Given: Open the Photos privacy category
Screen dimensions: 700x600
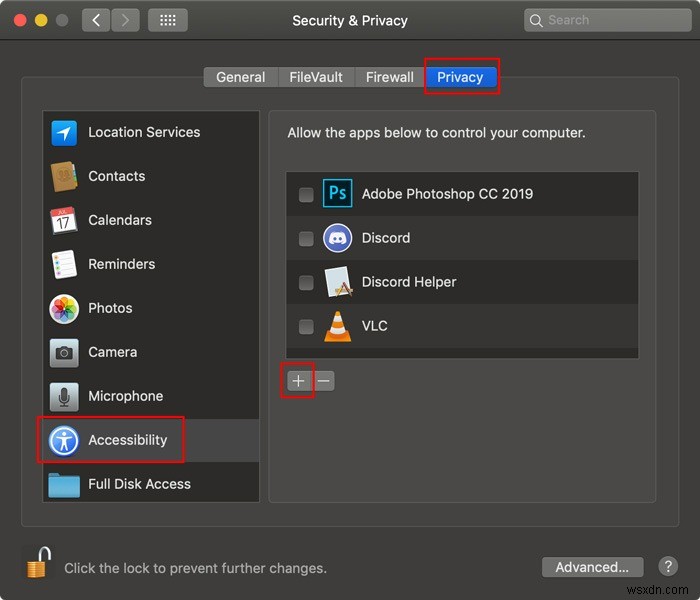Looking at the screenshot, I should (x=151, y=308).
